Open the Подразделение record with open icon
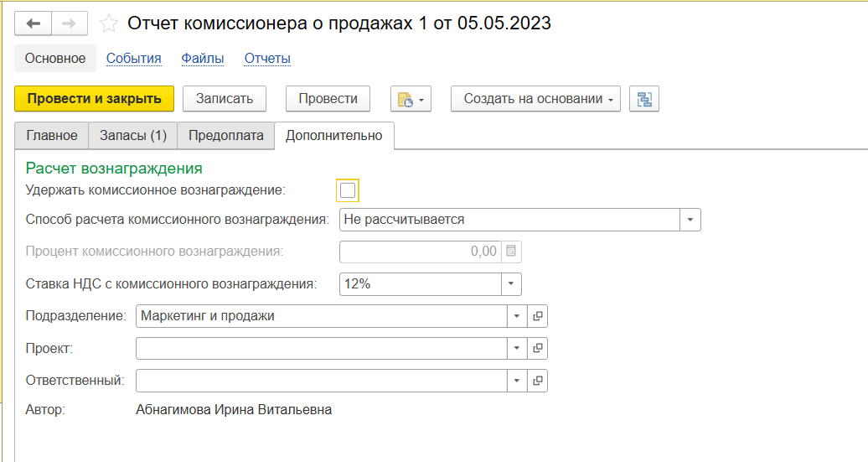The height and width of the screenshot is (462, 868). click(x=538, y=316)
